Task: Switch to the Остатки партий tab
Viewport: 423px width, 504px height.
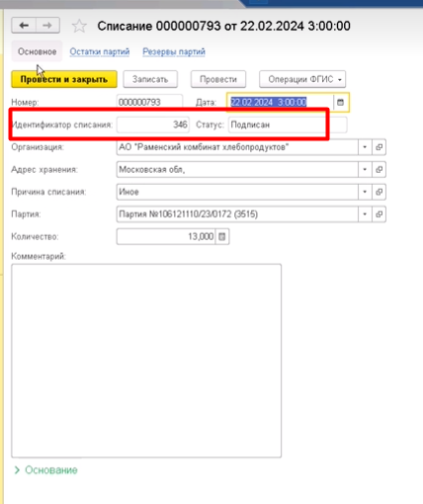Action: (100, 51)
